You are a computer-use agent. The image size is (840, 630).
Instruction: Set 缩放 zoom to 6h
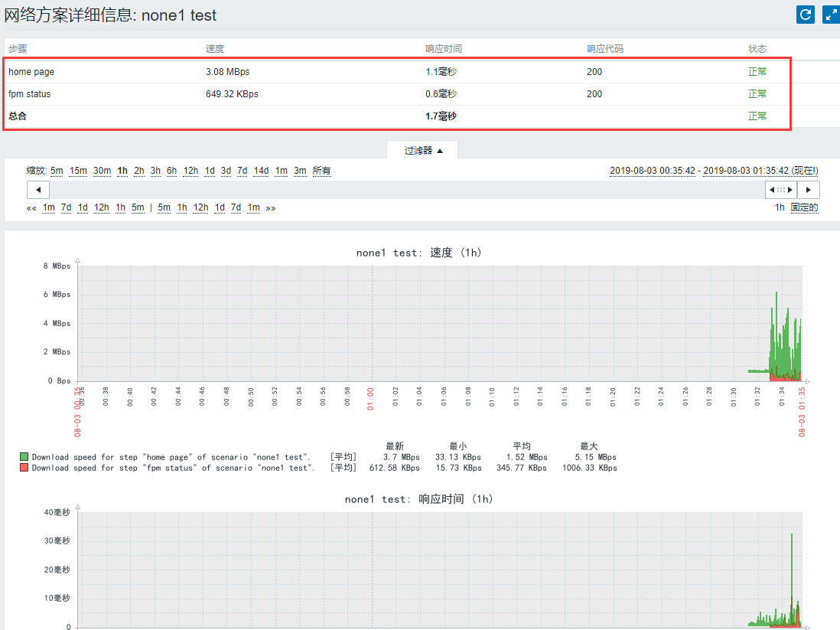point(171,171)
